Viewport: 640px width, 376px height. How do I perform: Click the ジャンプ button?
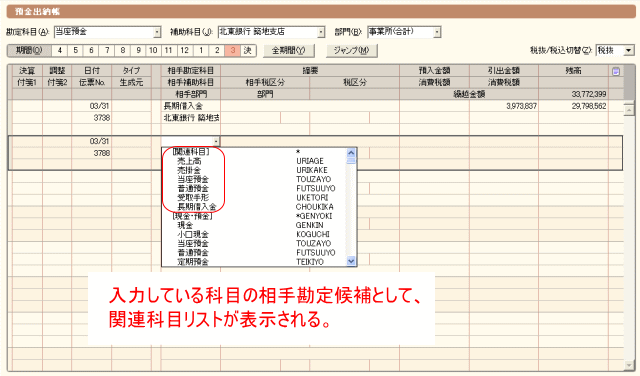pyautogui.click(x=351, y=51)
